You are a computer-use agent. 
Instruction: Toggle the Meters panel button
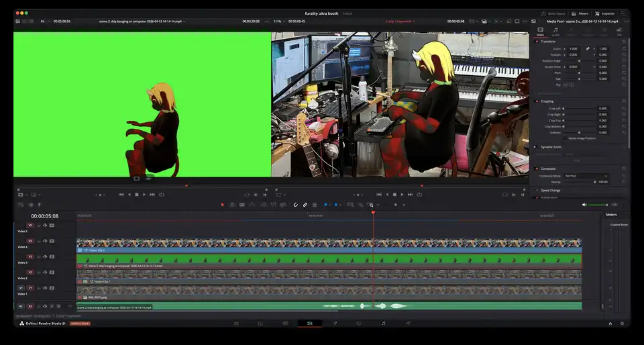(580, 13)
